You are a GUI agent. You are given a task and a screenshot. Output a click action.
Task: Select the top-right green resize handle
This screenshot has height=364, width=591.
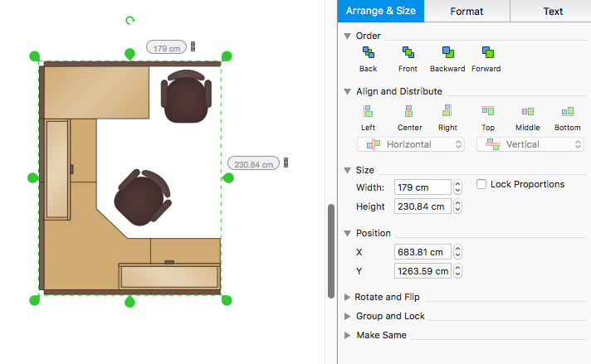[x=227, y=56]
